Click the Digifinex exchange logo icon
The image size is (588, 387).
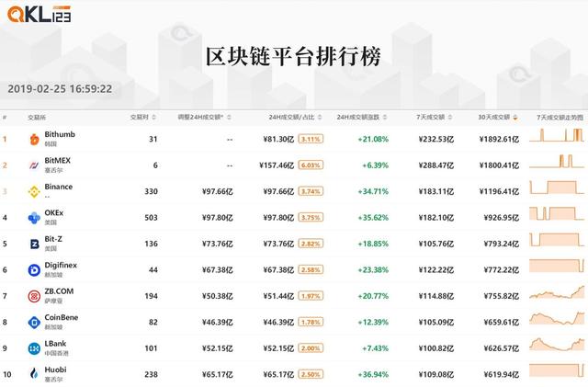(x=34, y=270)
